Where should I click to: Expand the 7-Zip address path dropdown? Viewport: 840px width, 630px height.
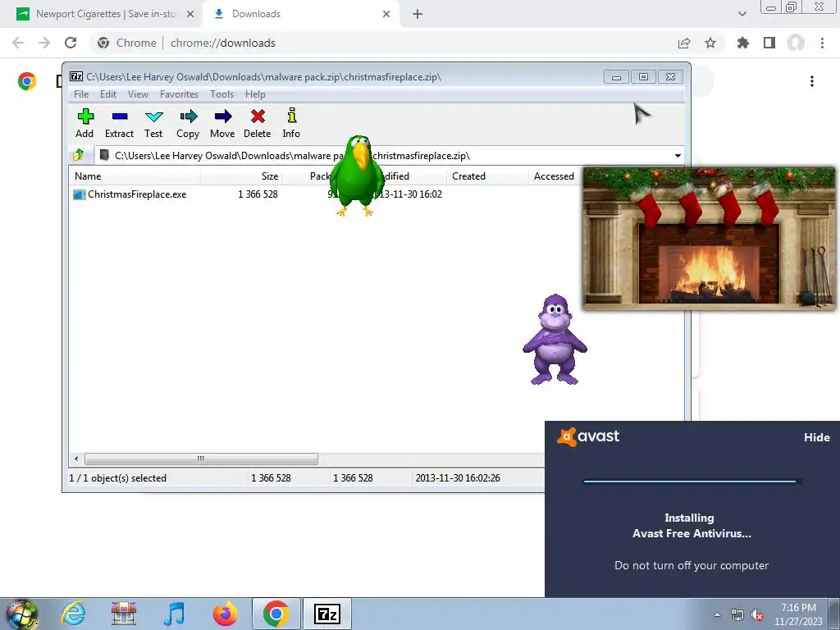pyautogui.click(x=678, y=155)
